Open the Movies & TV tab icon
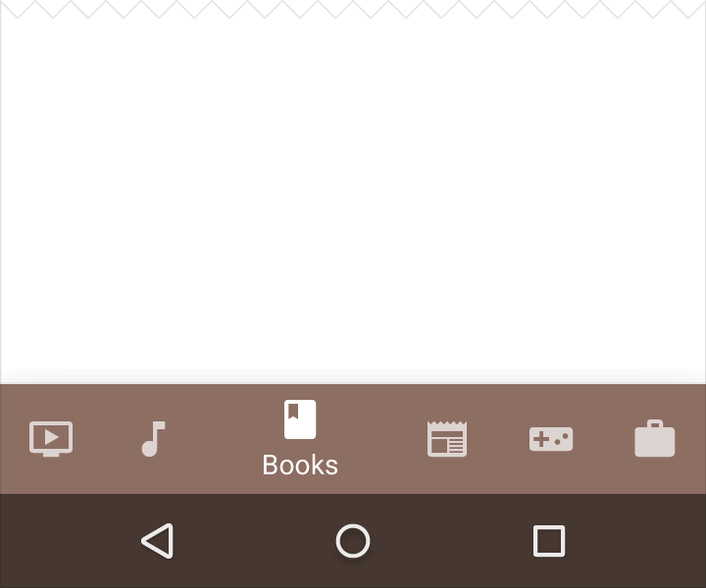Image resolution: width=706 pixels, height=588 pixels. point(51,439)
